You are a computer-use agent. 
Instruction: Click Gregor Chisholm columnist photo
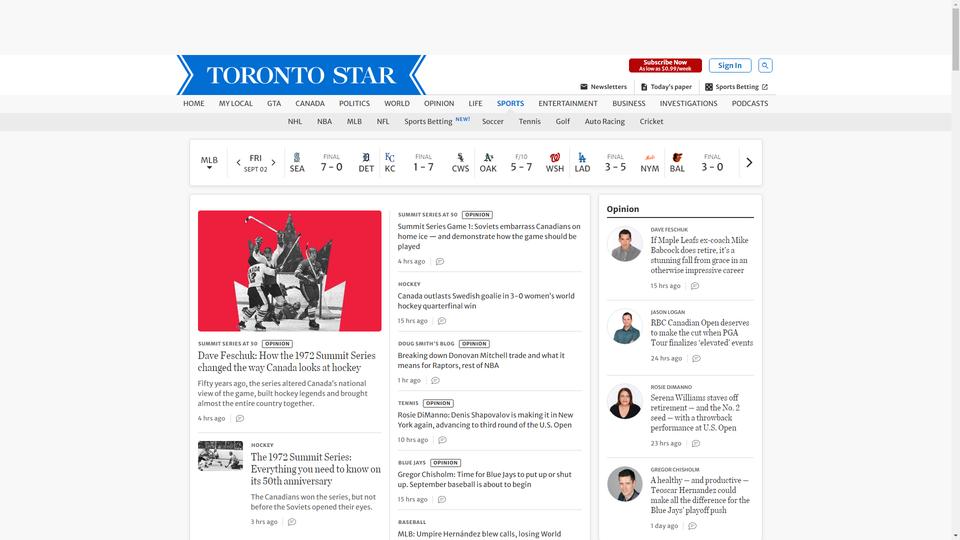tap(624, 484)
